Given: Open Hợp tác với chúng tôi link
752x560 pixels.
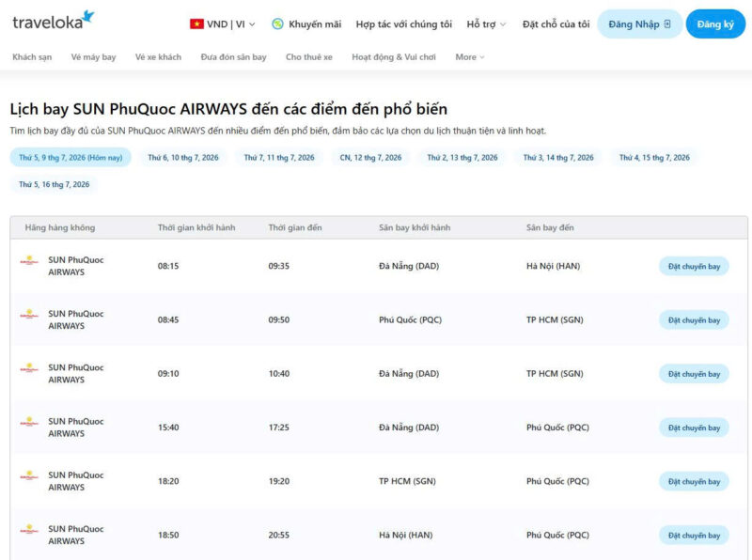Looking at the screenshot, I should coord(404,24).
